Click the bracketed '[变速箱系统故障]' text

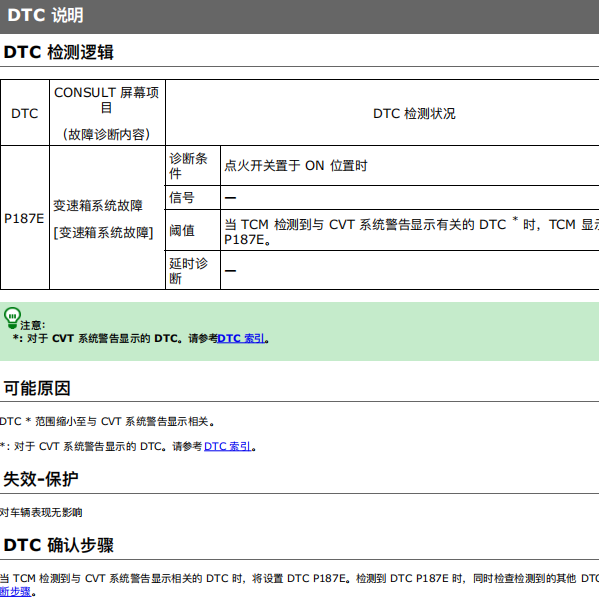coord(103,232)
